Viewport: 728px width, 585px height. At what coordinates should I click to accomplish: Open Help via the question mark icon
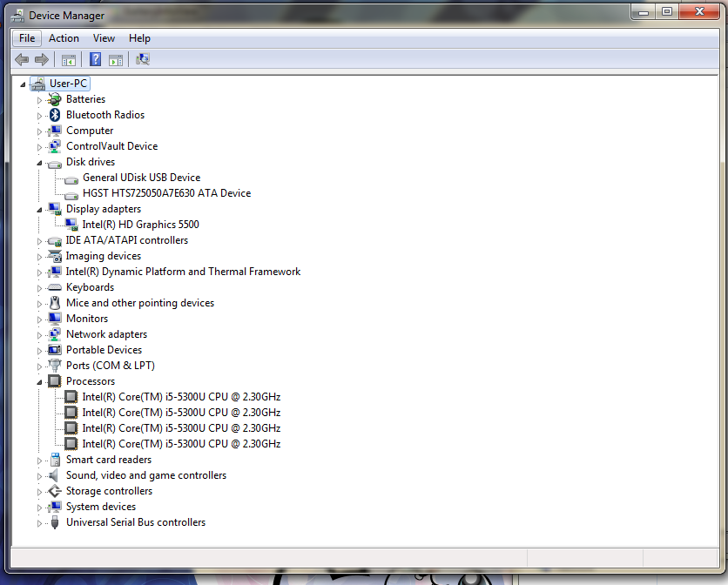click(x=95, y=59)
